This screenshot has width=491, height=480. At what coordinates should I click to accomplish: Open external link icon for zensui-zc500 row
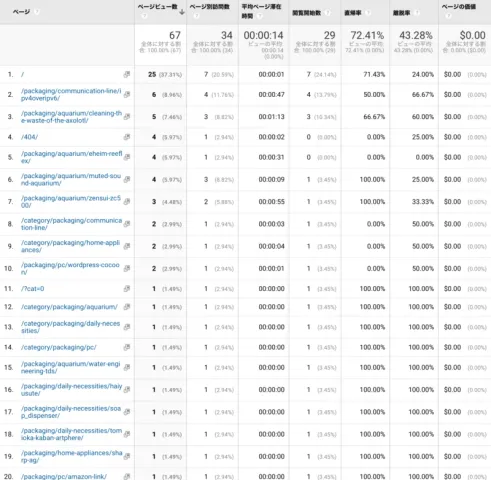(127, 202)
